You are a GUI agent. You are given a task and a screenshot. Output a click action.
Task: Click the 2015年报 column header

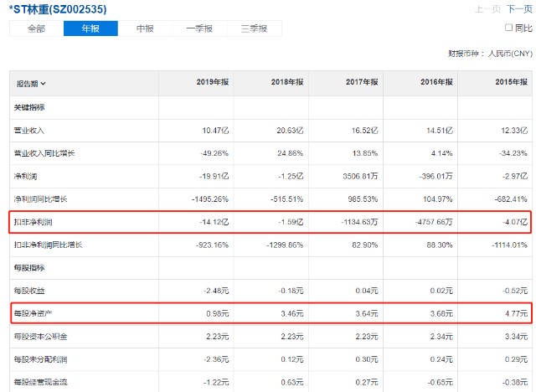[511, 83]
